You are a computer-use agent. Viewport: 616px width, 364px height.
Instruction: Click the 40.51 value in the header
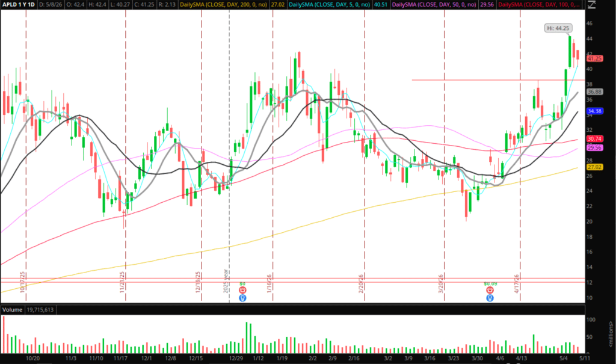380,5
